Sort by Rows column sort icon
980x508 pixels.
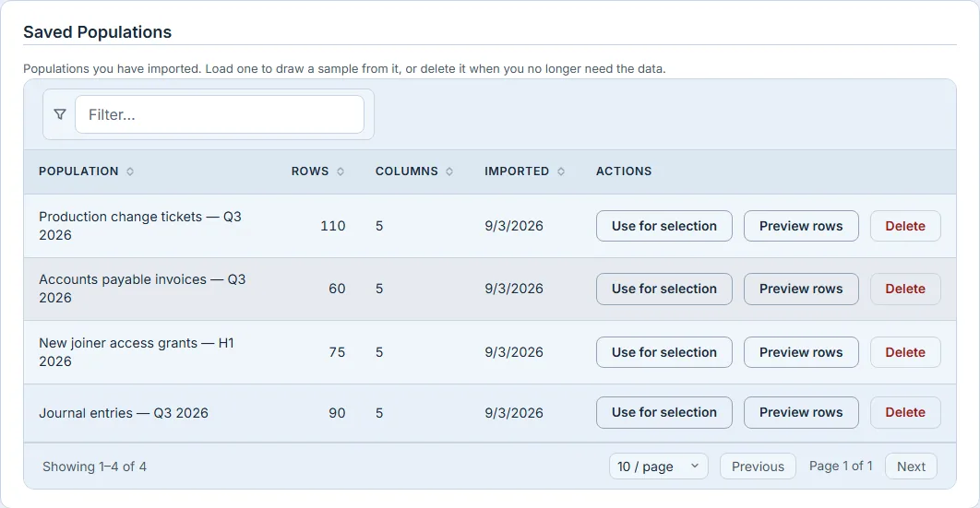pos(341,171)
